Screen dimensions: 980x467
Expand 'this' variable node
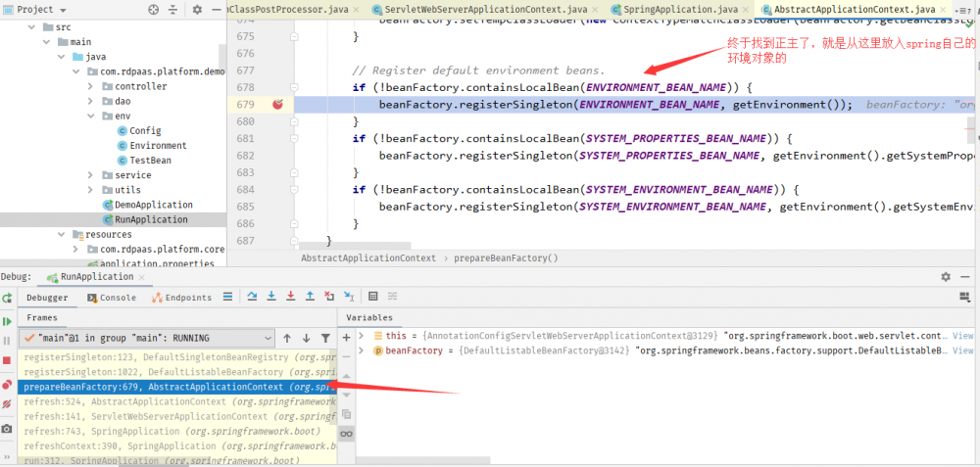(x=362, y=336)
